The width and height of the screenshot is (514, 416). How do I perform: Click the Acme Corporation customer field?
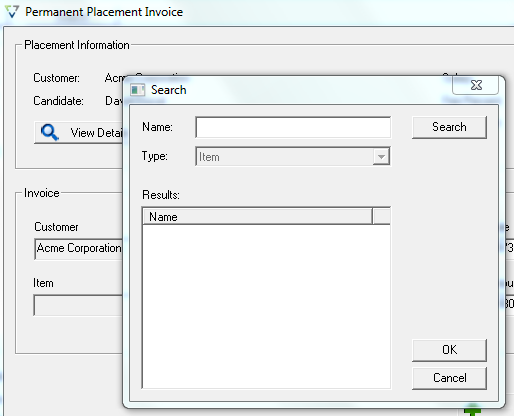tap(79, 249)
